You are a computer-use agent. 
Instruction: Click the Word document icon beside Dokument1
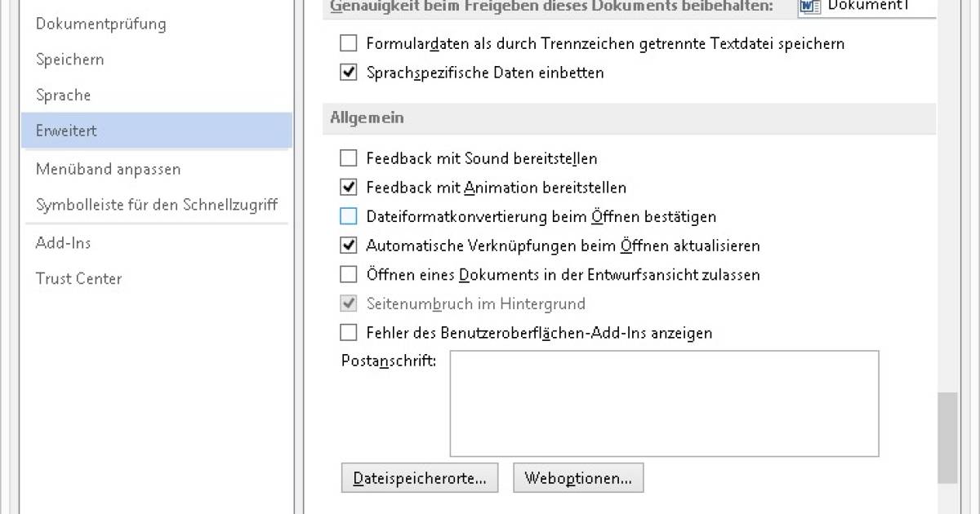pos(811,7)
